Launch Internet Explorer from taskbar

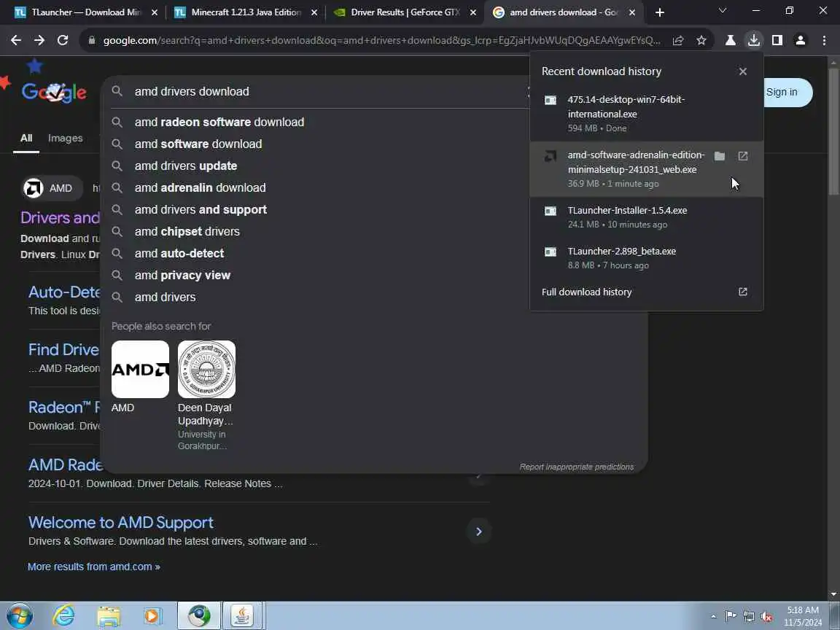pos(63,616)
